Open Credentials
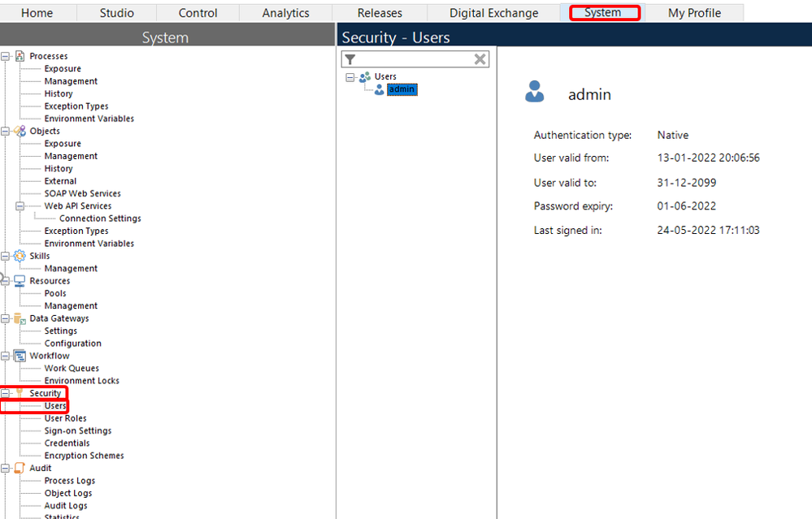The width and height of the screenshot is (812, 519). pyautogui.click(x=67, y=443)
